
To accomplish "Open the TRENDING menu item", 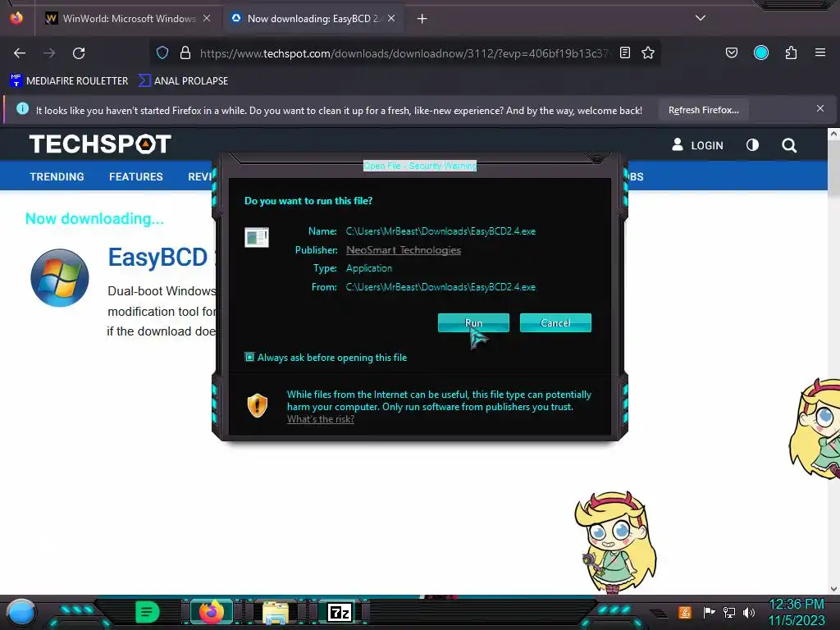I will [x=57, y=177].
